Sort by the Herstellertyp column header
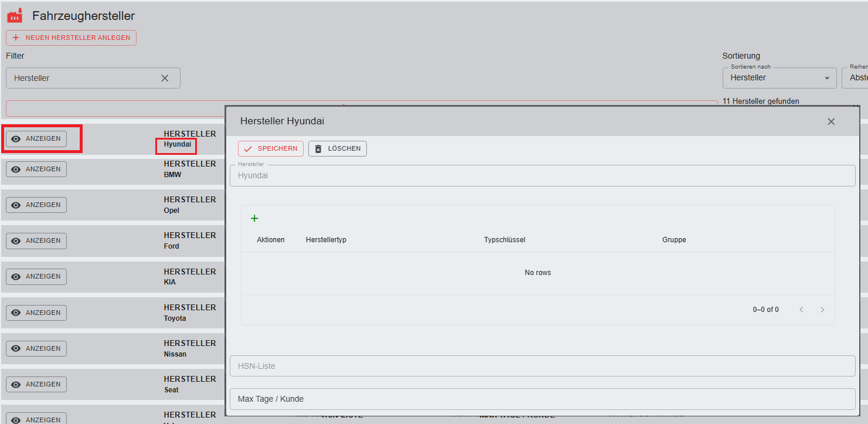Viewport: 868px width, 424px height. pos(326,240)
